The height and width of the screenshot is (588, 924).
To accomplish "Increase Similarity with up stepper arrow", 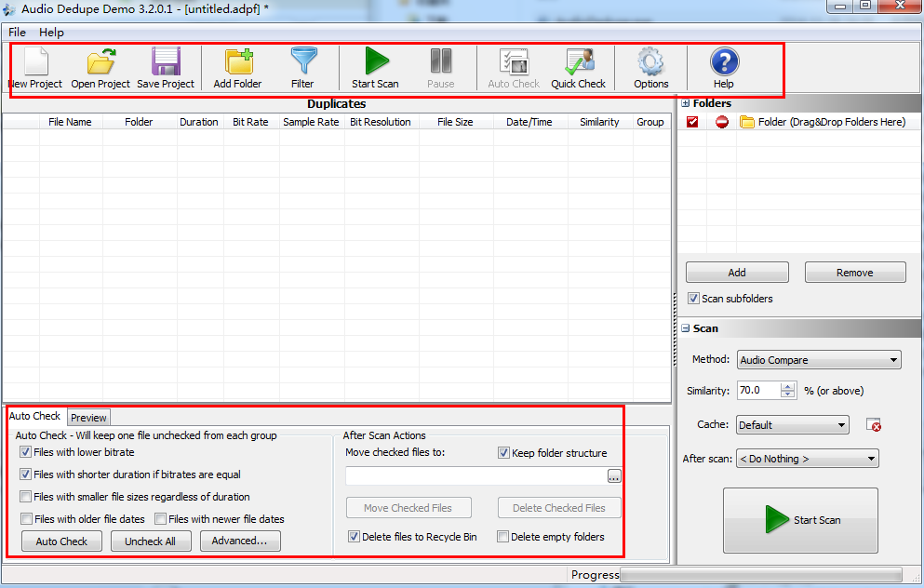I will (788, 386).
